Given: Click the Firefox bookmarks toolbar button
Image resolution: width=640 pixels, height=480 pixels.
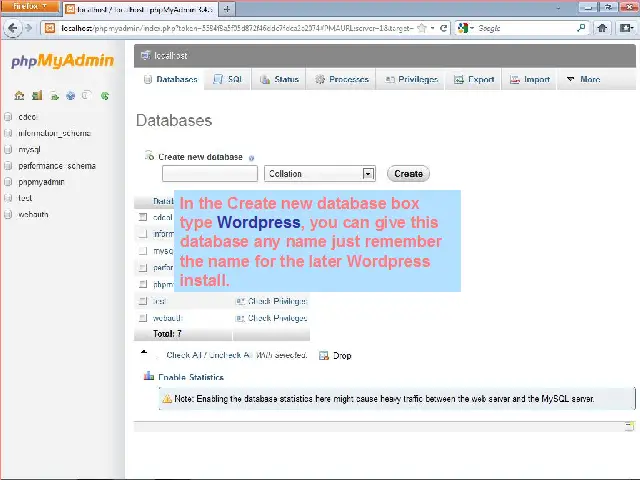Looking at the screenshot, I should 626,28.
